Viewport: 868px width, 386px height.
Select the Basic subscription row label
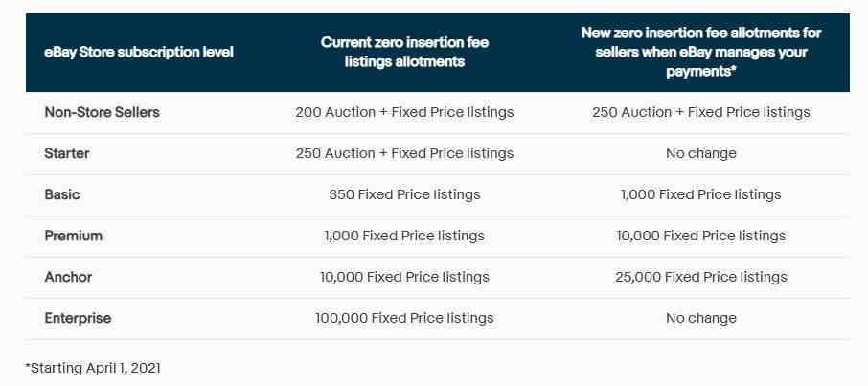click(62, 194)
